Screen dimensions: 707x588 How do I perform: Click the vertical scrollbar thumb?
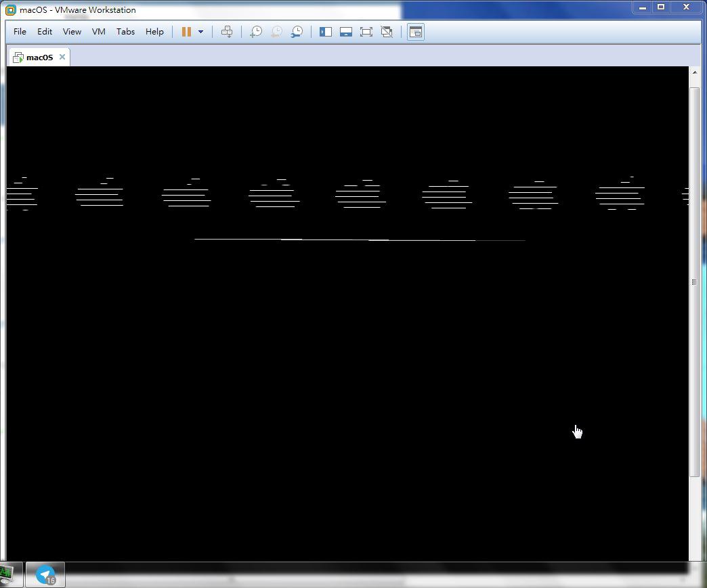pyautogui.click(x=694, y=281)
